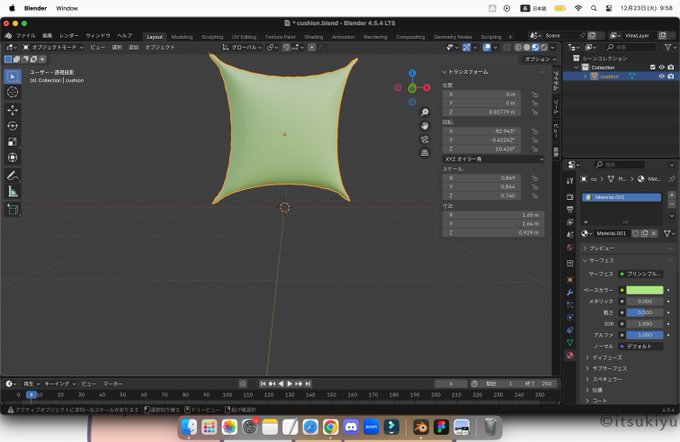Open the World properties tab icon
Image resolution: width=680 pixels, height=442 pixels.
click(x=570, y=247)
